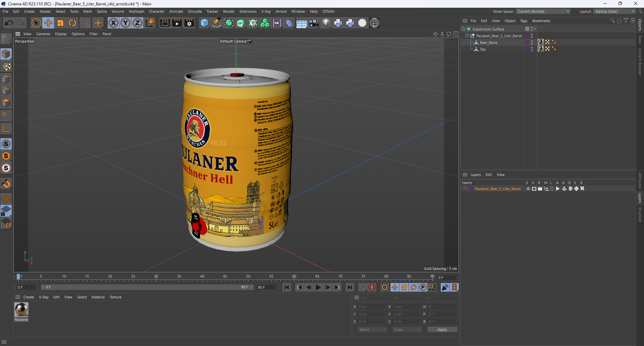This screenshot has width=644, height=346.
Task: Toggle Y axis lock
Action: pyautogui.click(x=125, y=23)
